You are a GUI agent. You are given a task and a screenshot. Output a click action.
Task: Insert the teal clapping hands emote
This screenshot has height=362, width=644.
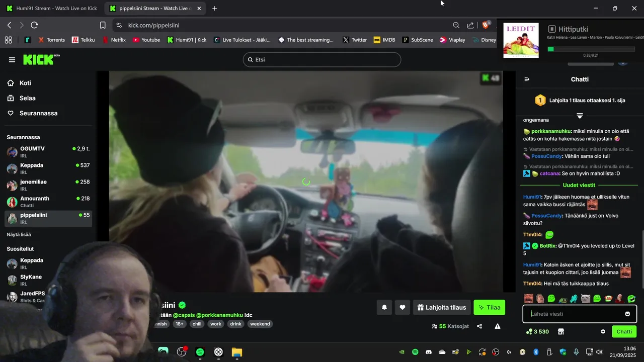pos(574,299)
